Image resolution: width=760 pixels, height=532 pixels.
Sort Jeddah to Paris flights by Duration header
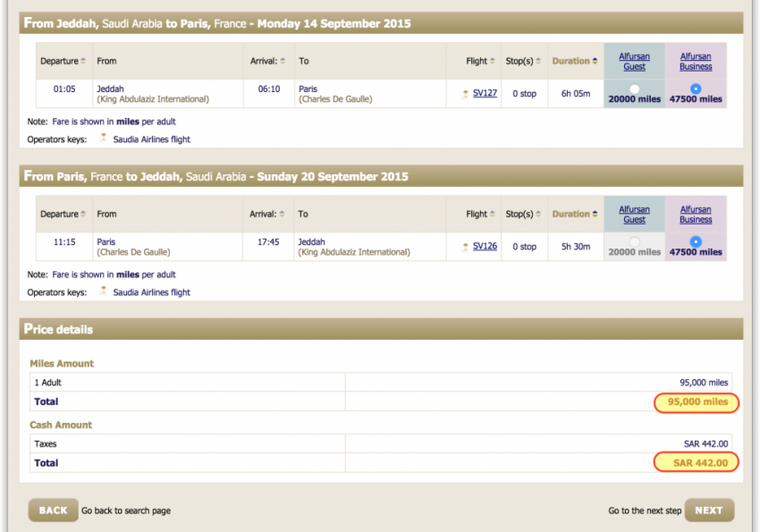pos(570,62)
